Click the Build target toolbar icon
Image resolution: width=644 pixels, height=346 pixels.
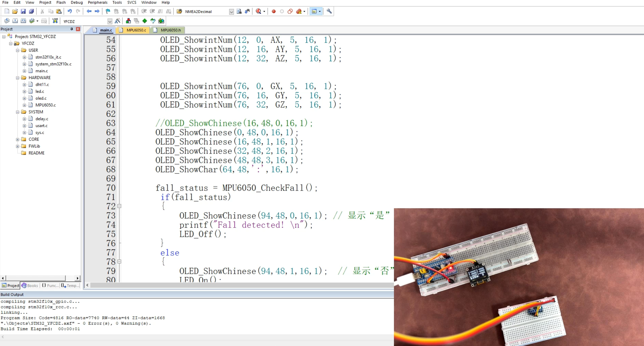click(x=15, y=21)
